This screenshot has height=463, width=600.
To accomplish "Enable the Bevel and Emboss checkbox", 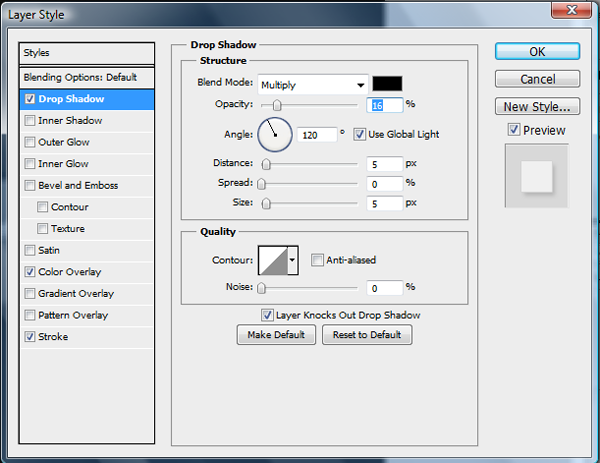I will point(30,185).
